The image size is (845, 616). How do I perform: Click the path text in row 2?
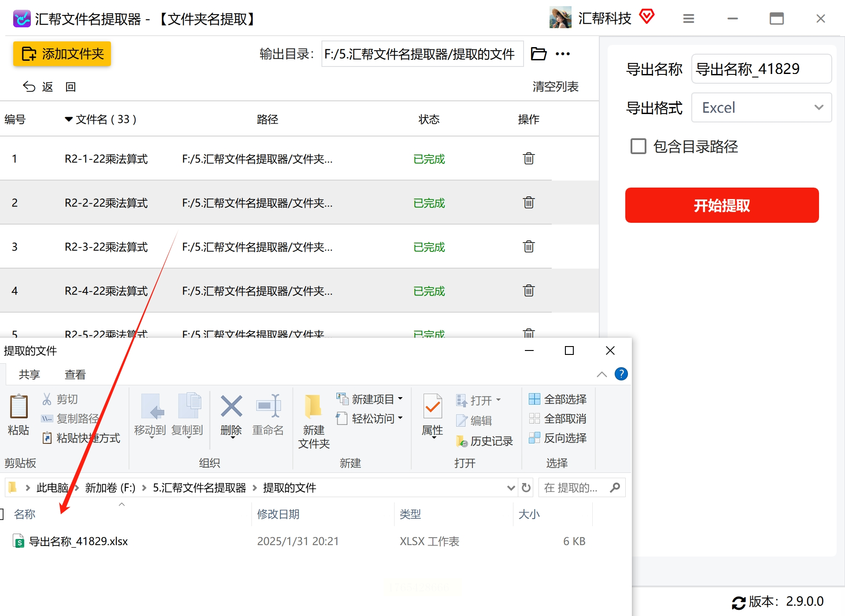[257, 203]
